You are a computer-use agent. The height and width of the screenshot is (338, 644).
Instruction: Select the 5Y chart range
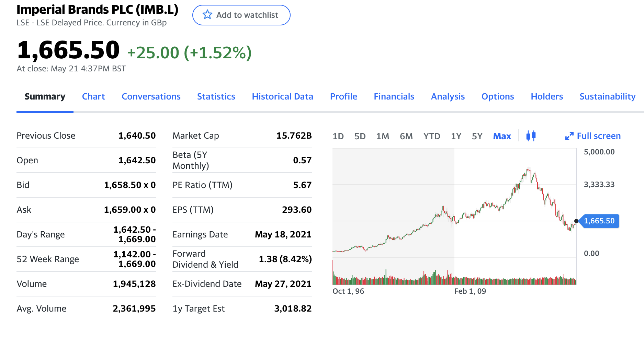477,137
